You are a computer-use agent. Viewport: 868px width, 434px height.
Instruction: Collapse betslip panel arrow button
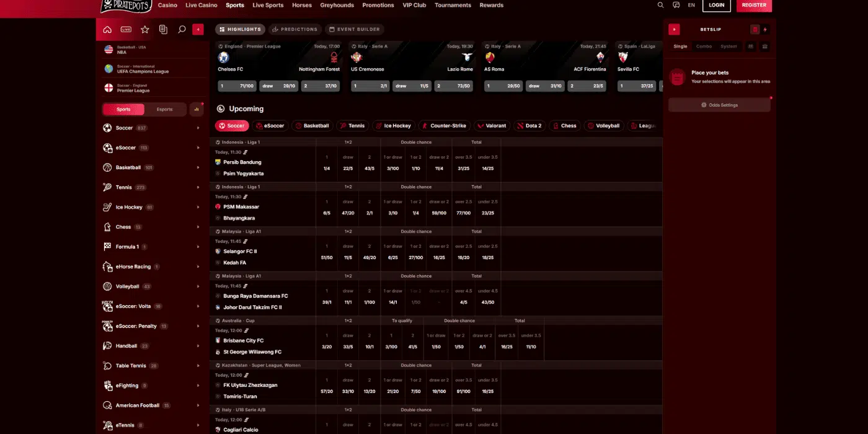(674, 29)
